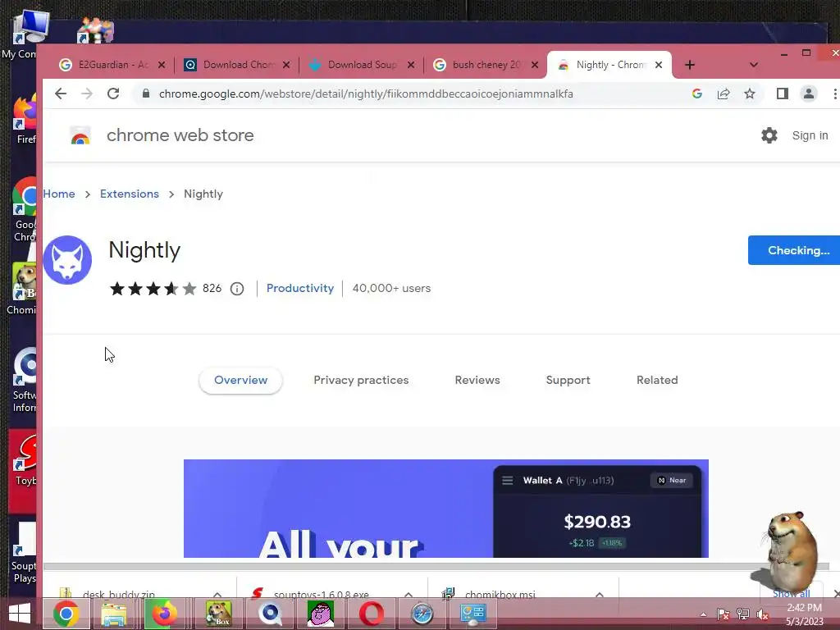Select the Overview tab

pos(240,381)
